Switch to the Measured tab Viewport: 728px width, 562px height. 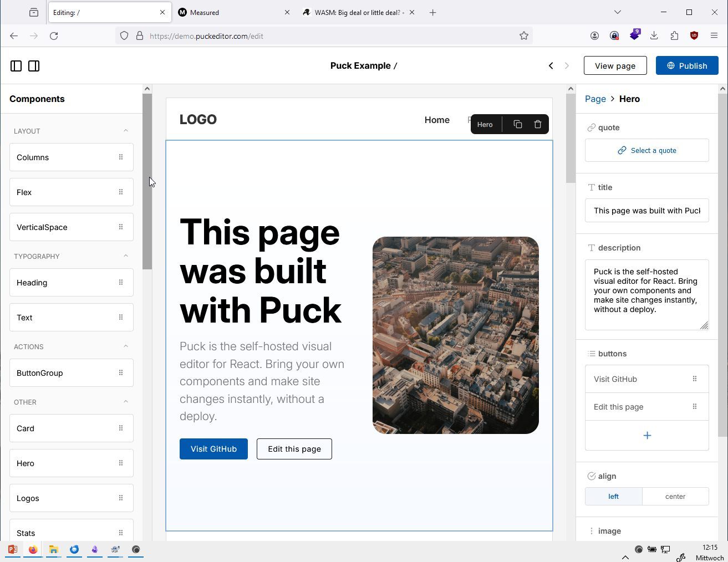(x=234, y=12)
